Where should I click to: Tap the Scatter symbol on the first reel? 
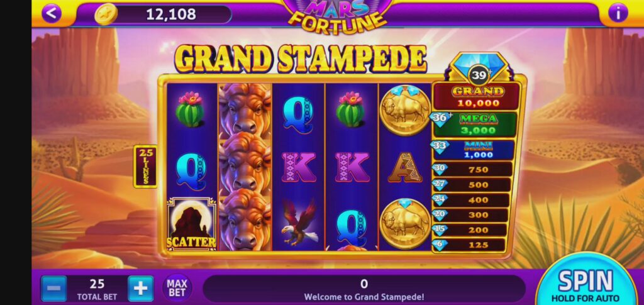click(191, 224)
